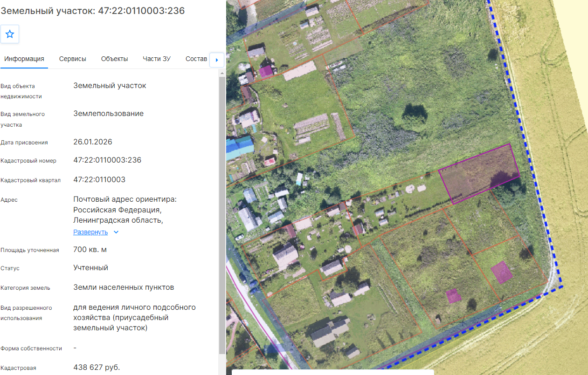
Task: Add parcel to favorites with star icon
Action: click(10, 34)
